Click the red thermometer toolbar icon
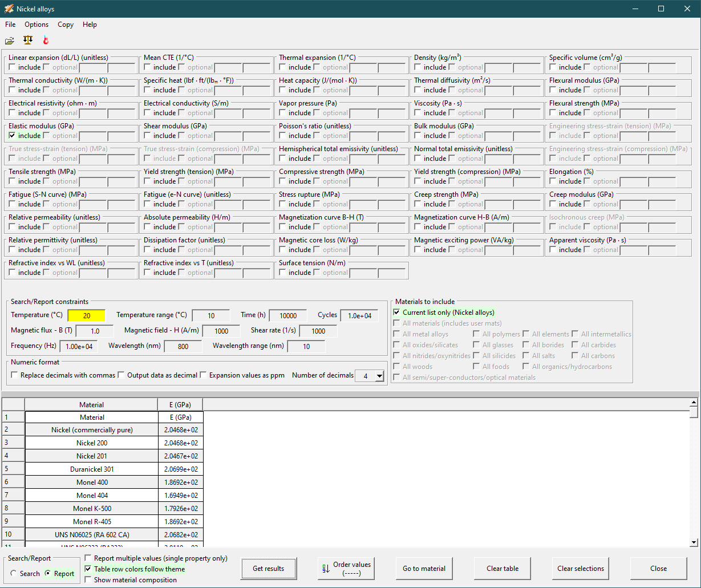 coord(46,40)
